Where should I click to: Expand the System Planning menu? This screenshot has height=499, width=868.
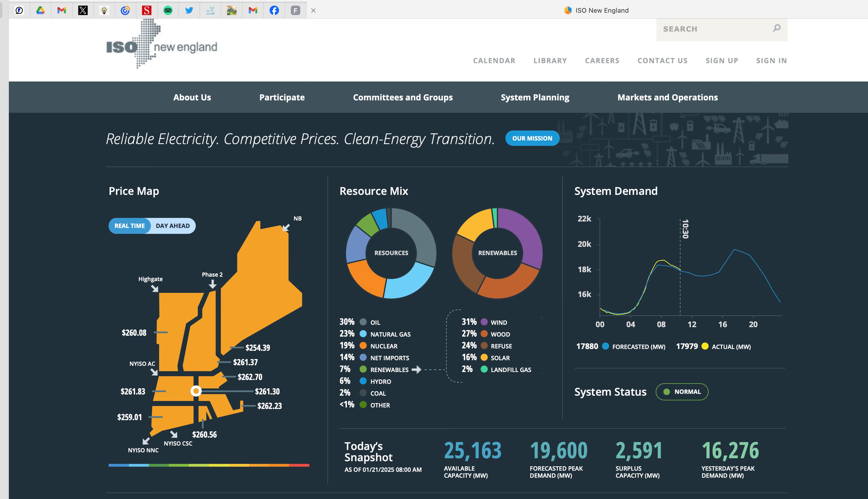(x=535, y=97)
